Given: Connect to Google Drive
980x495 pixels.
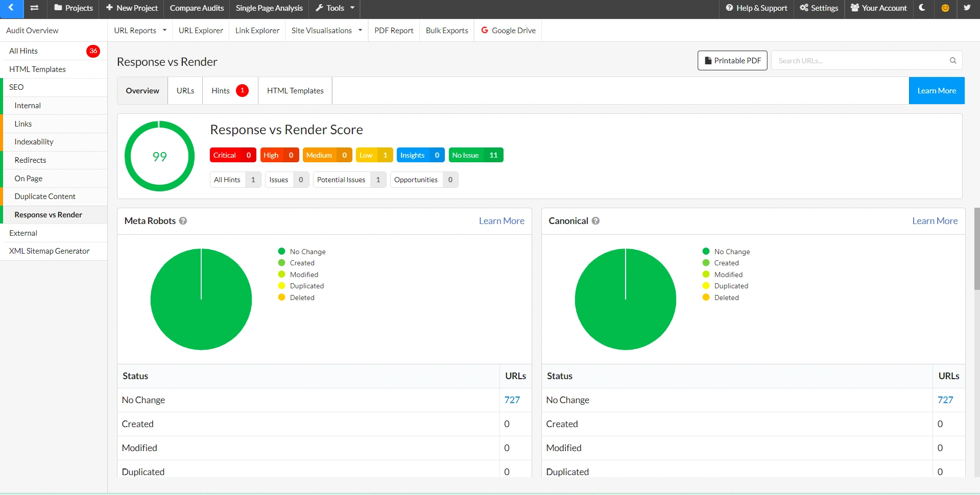Looking at the screenshot, I should (508, 30).
